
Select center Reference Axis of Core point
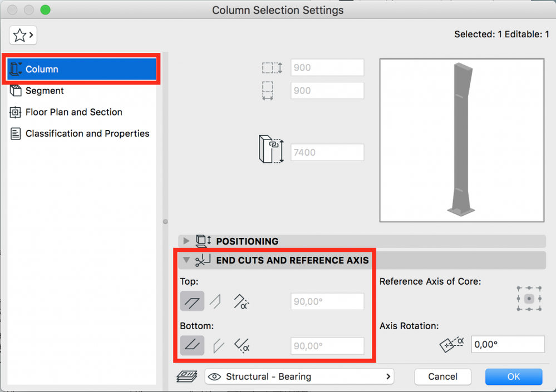pyautogui.click(x=529, y=299)
